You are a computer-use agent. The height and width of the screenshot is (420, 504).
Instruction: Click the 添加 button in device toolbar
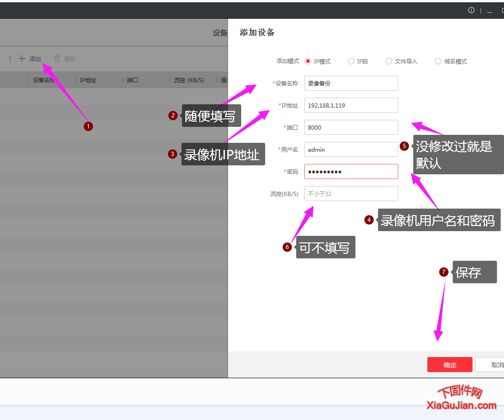point(30,59)
